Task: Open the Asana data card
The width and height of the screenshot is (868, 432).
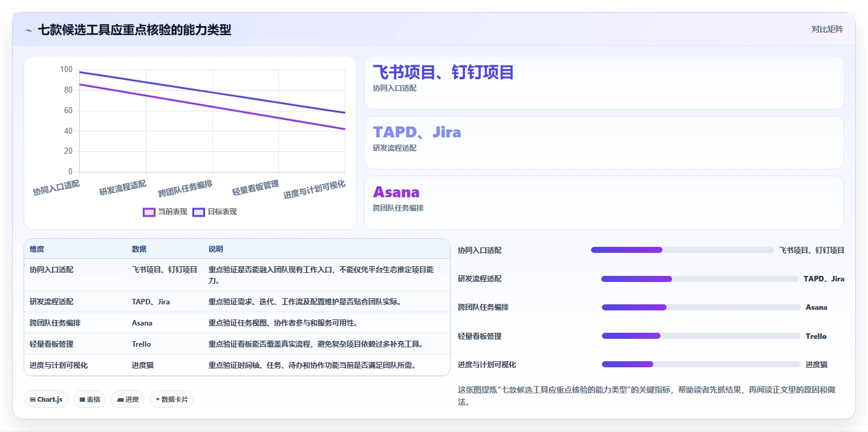Action: (x=604, y=203)
